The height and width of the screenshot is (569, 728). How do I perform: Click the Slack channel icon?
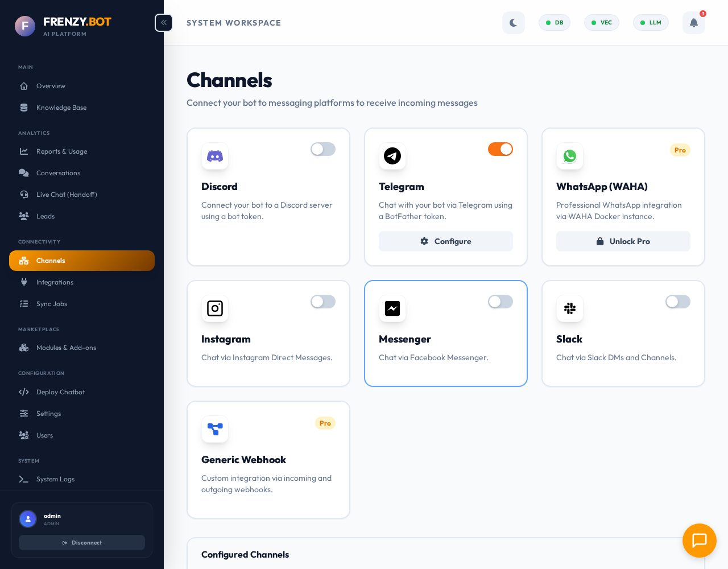570,308
